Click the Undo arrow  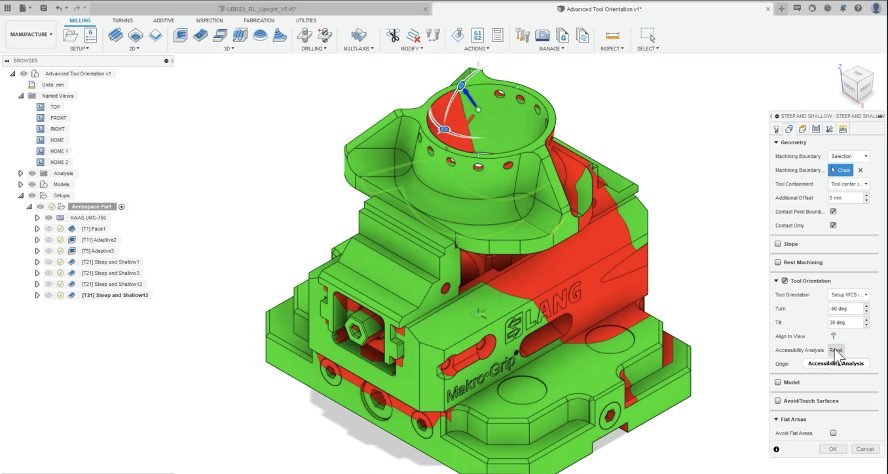tap(60, 8)
